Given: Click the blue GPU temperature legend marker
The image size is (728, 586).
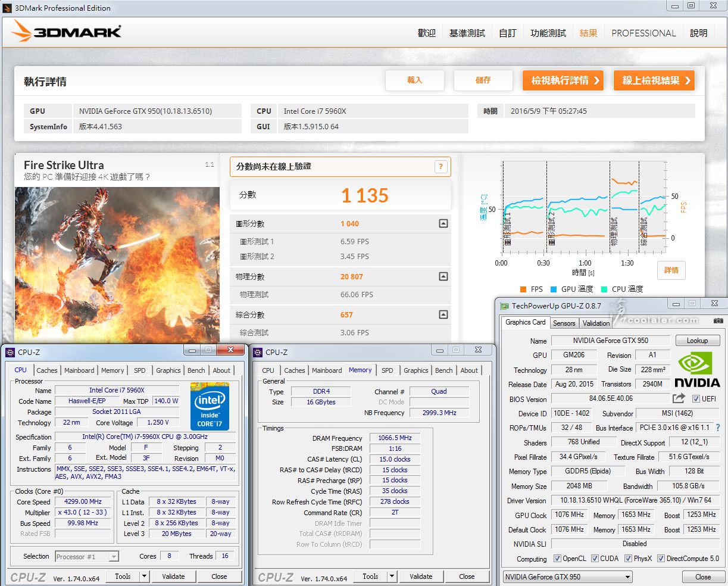Looking at the screenshot, I should pyautogui.click(x=553, y=289).
